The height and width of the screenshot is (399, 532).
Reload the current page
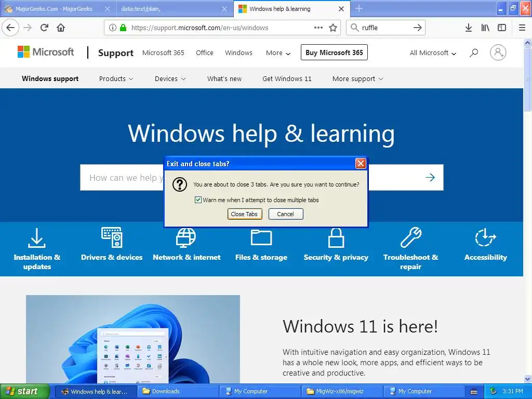click(x=44, y=28)
